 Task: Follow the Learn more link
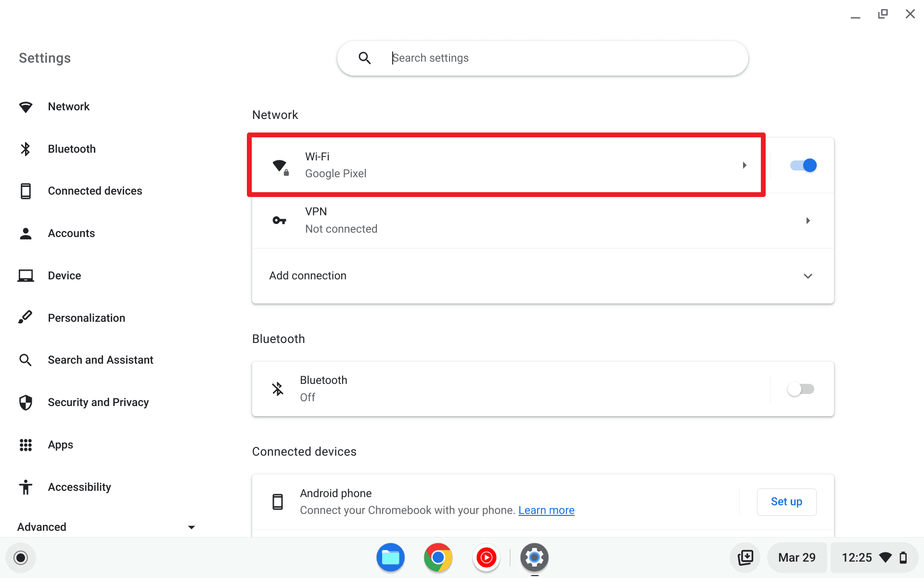[x=546, y=510]
